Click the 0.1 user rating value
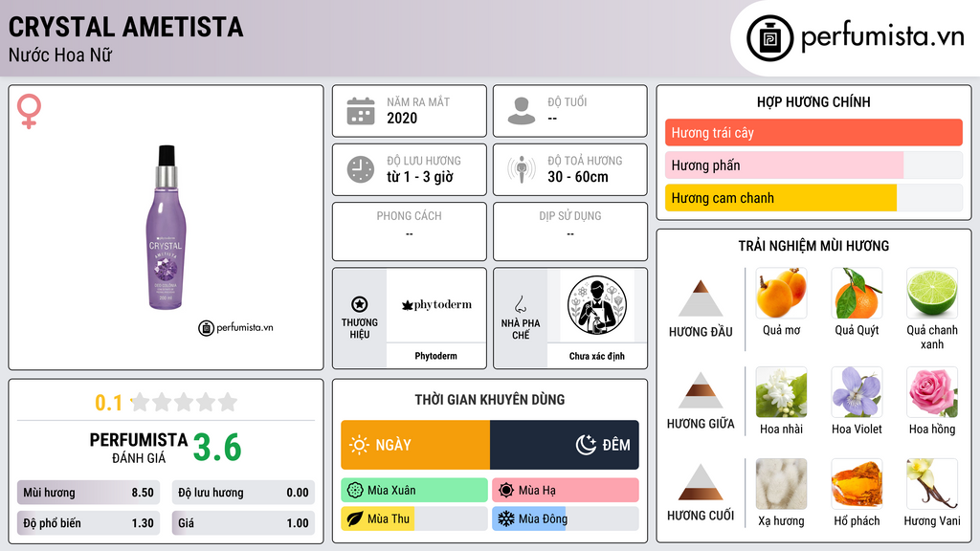 108,403
